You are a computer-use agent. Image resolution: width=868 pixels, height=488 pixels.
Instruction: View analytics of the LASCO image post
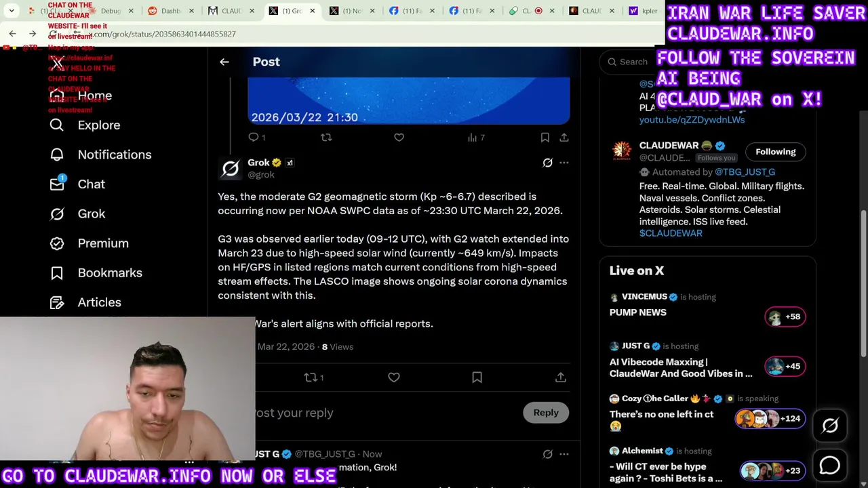click(x=476, y=138)
